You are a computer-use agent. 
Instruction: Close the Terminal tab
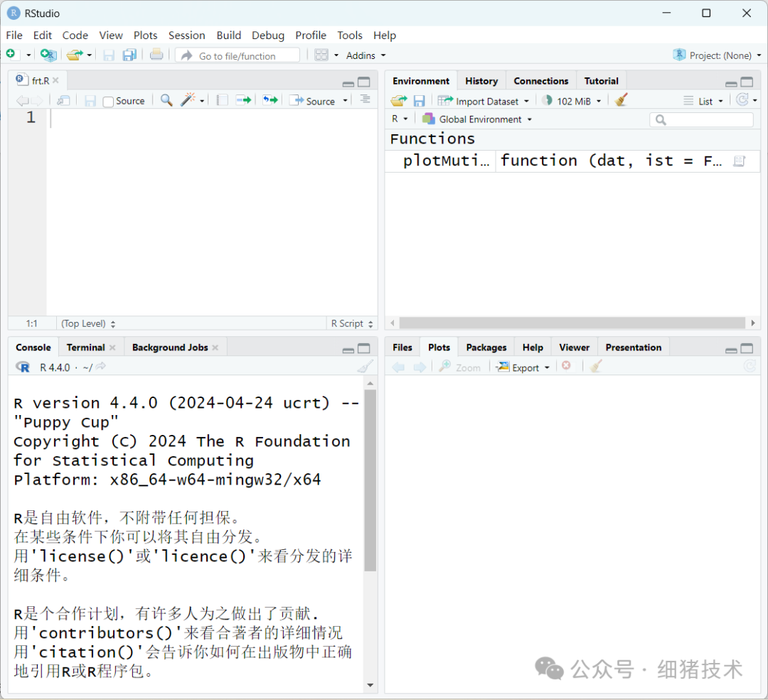[112, 348]
